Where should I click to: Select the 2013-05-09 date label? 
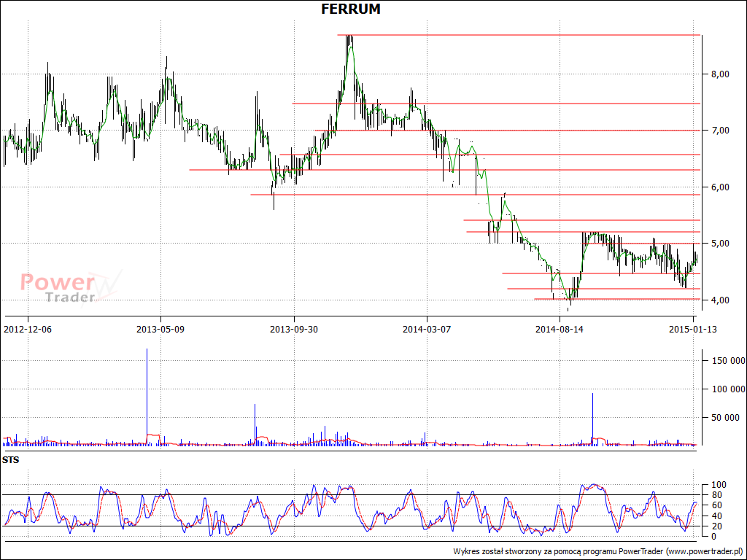tap(160, 329)
